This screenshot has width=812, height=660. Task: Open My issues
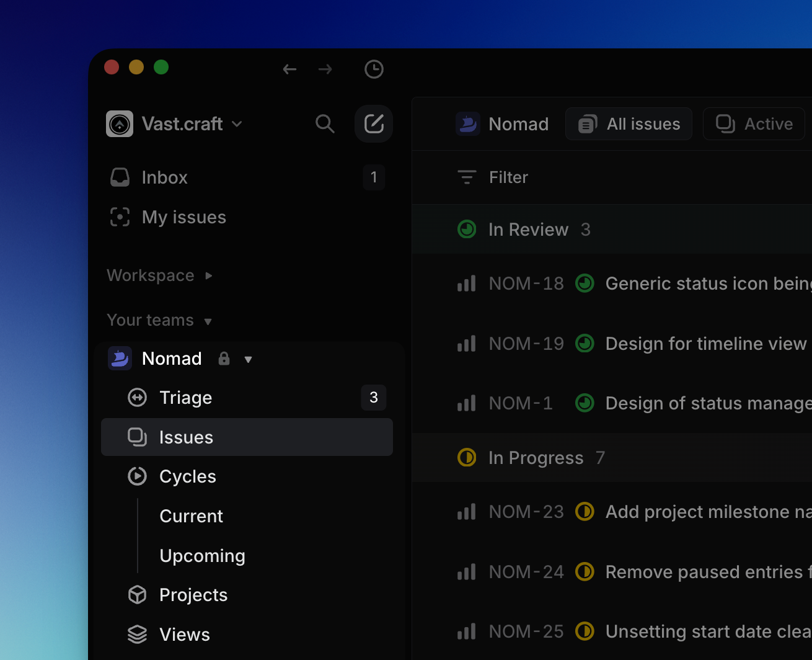point(183,217)
